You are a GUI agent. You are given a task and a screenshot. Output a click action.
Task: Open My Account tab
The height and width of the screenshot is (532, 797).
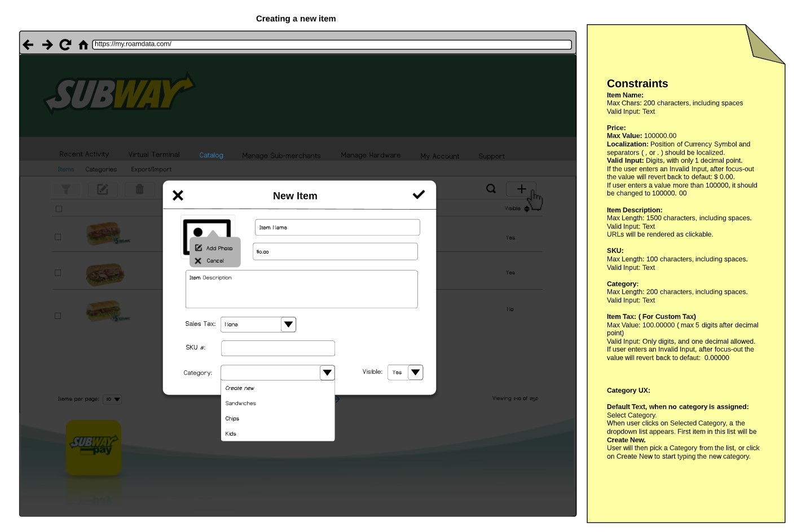tap(440, 156)
